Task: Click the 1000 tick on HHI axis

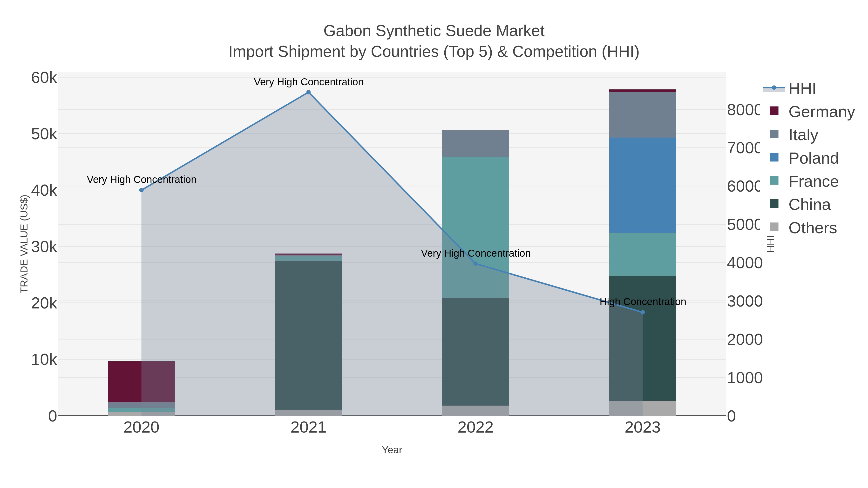Action: pyautogui.click(x=745, y=378)
